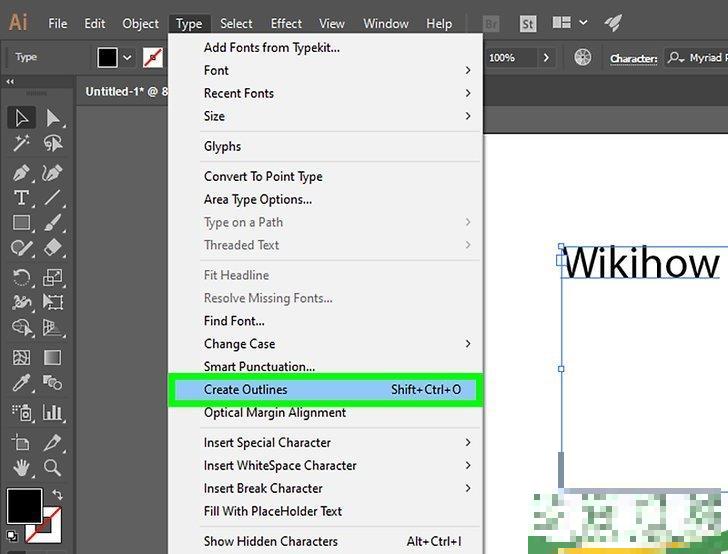The height and width of the screenshot is (554, 728).
Task: Swap fill and stroke colors arrow
Action: pos(57,494)
